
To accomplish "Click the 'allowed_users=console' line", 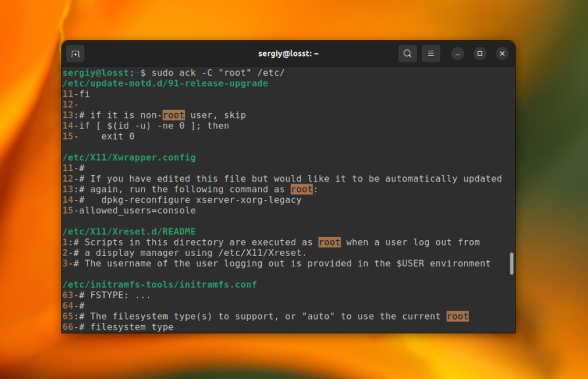I will 137,211.
